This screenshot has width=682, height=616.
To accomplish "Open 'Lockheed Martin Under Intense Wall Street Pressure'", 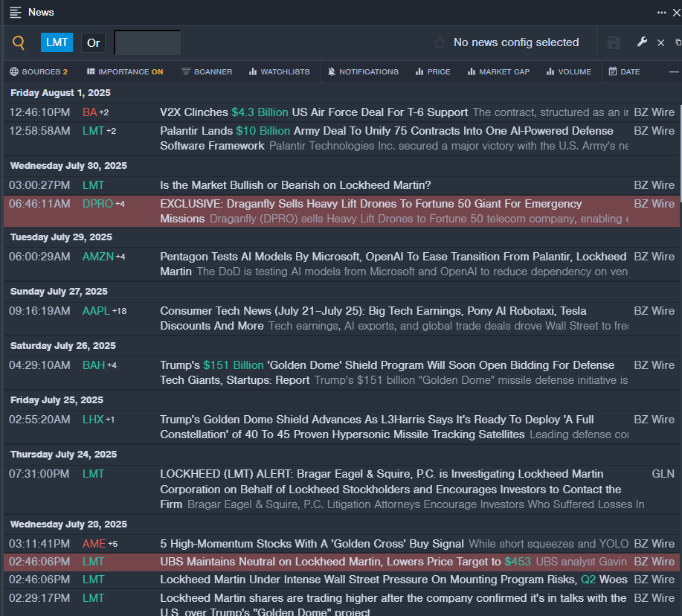I will 393,580.
